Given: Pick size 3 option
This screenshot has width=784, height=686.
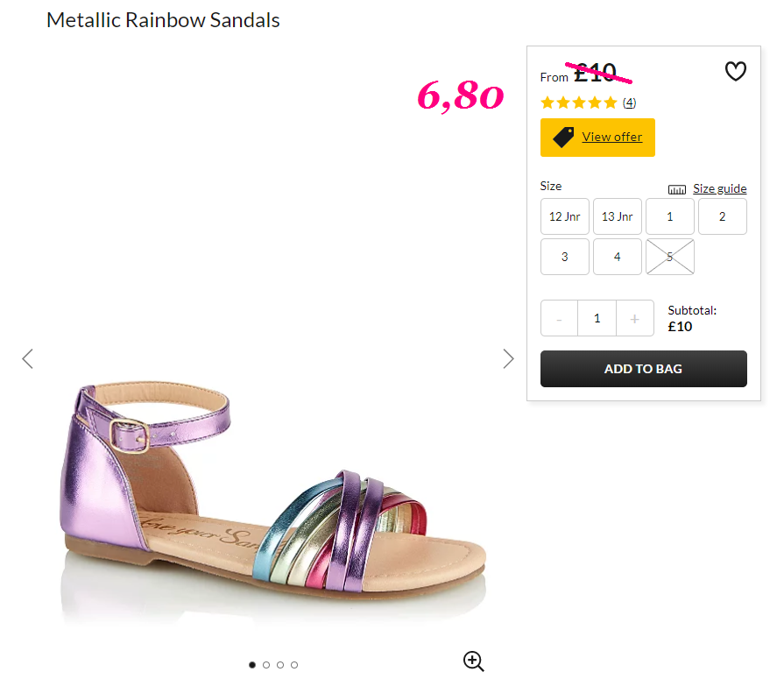Looking at the screenshot, I should [x=564, y=257].
